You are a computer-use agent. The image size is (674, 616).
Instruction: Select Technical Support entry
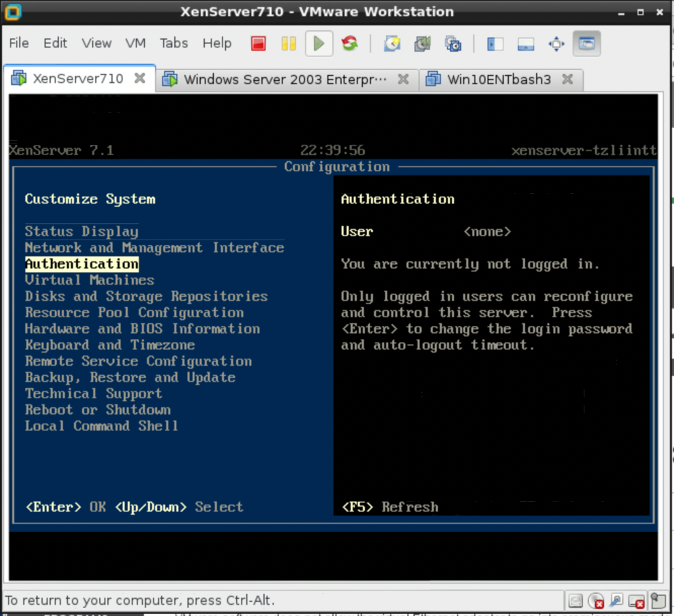pos(93,394)
